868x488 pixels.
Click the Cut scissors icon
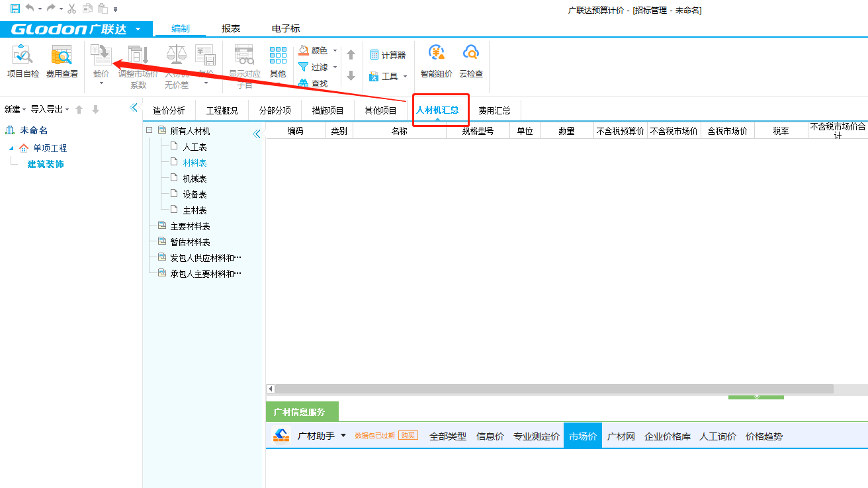click(x=72, y=9)
